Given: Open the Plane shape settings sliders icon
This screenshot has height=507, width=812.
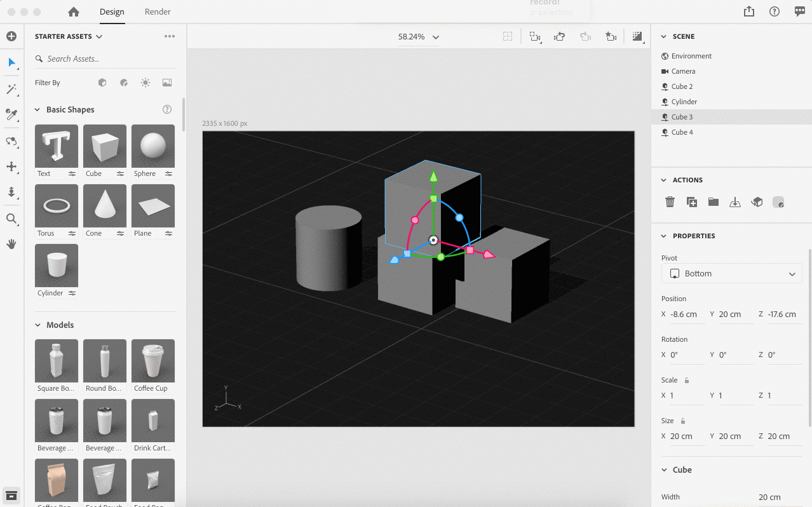Looking at the screenshot, I should (169, 233).
